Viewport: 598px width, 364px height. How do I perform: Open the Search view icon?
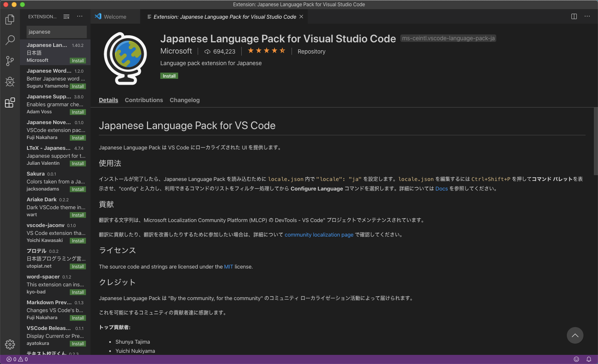(10, 40)
